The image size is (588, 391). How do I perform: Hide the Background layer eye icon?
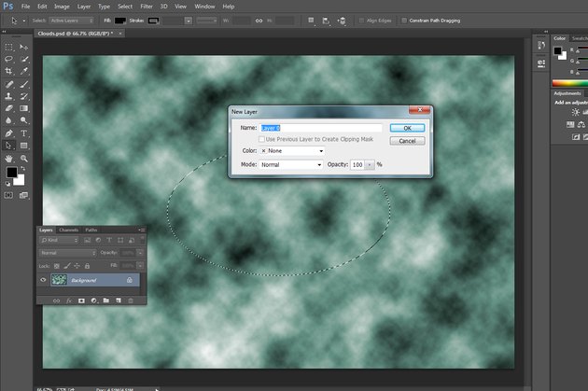[43, 280]
